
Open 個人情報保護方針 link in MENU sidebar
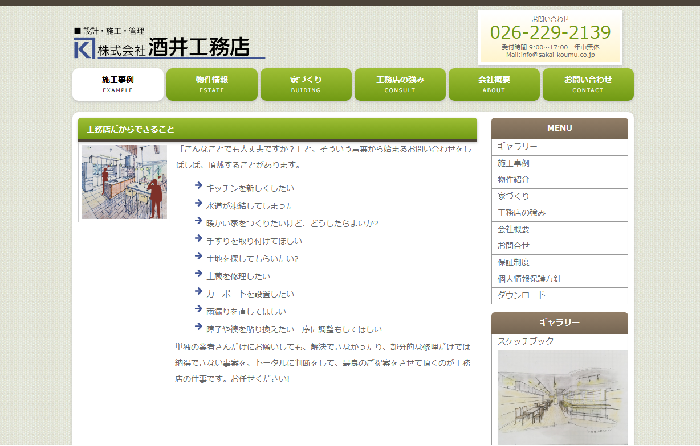point(529,279)
